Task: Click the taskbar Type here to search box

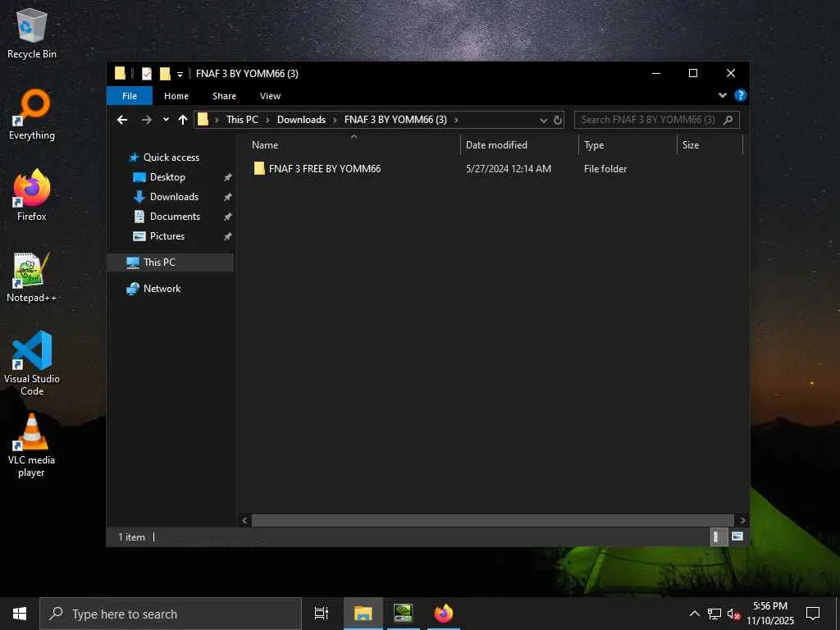Action: 171,614
